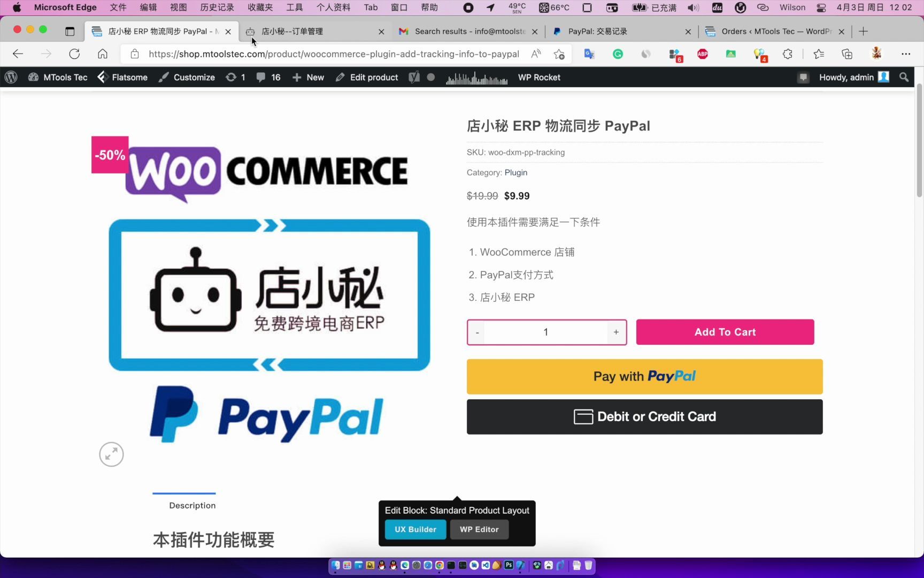
Task: Click Customize in the admin bar
Action: pyautogui.click(x=187, y=77)
